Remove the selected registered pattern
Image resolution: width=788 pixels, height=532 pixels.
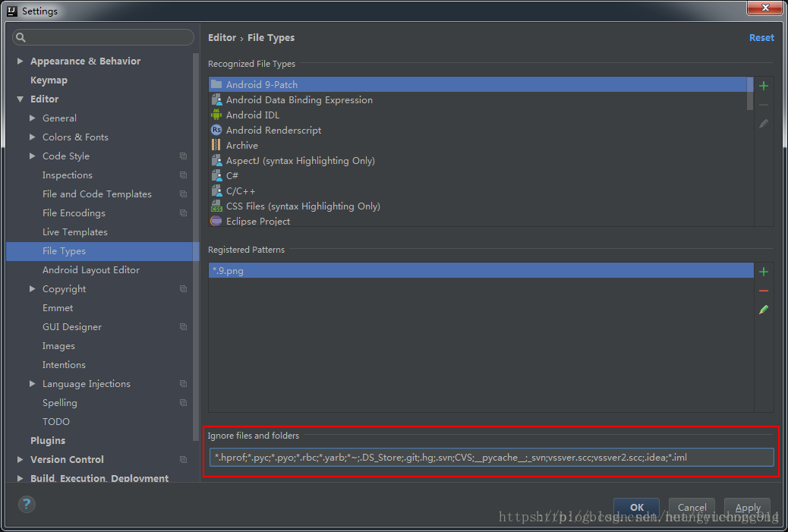pyautogui.click(x=764, y=291)
